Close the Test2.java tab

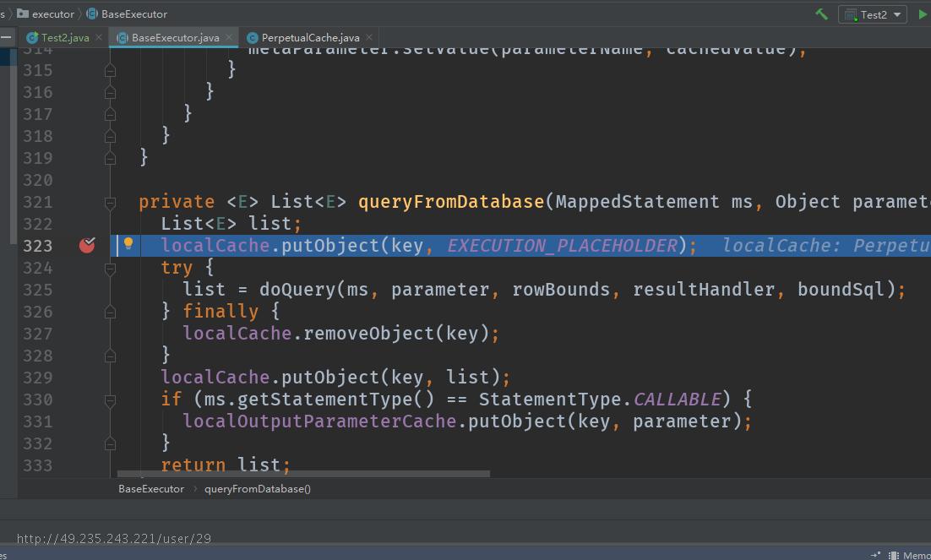coord(99,37)
